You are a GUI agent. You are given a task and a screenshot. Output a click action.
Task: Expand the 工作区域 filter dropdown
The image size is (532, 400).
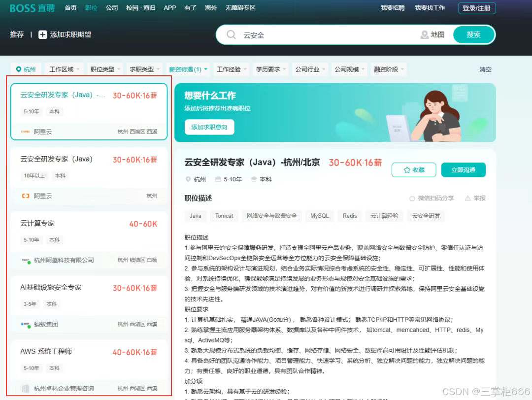click(64, 69)
